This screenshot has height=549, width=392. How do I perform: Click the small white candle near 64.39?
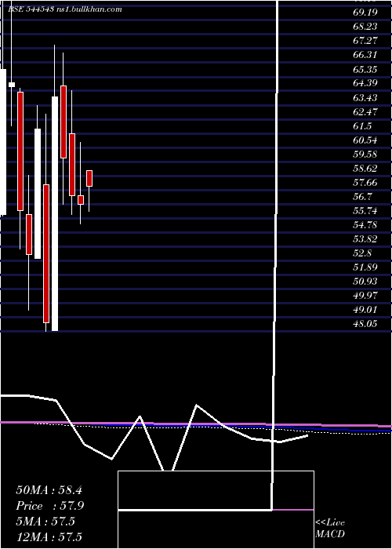click(x=12, y=85)
